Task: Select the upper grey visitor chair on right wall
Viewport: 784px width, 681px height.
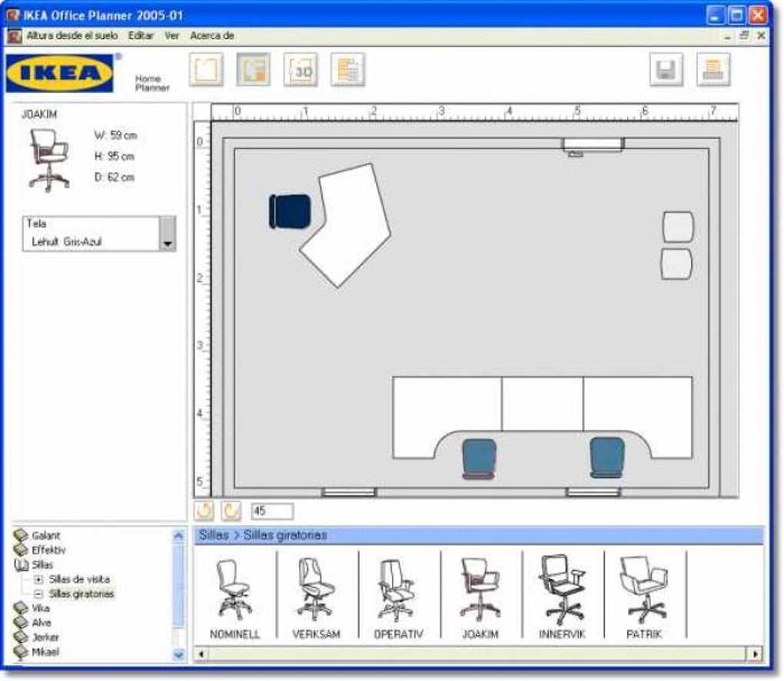Action: (679, 227)
